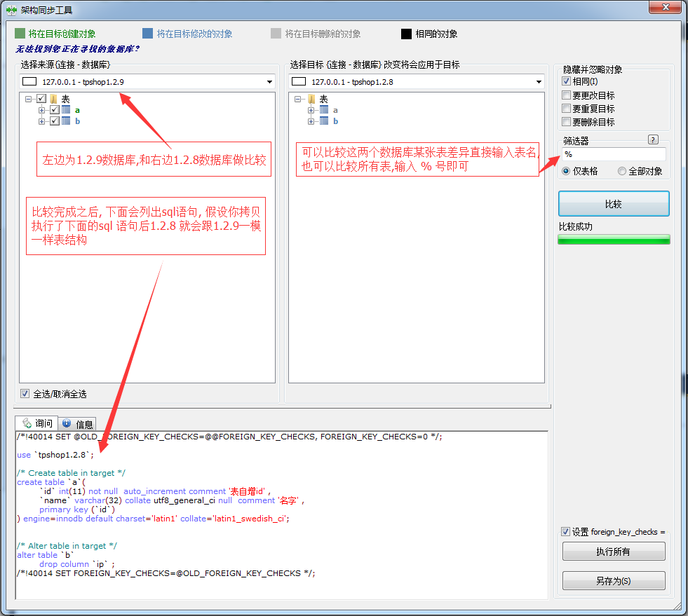Select the 全部对象 radio button
688x616 pixels.
[x=622, y=171]
